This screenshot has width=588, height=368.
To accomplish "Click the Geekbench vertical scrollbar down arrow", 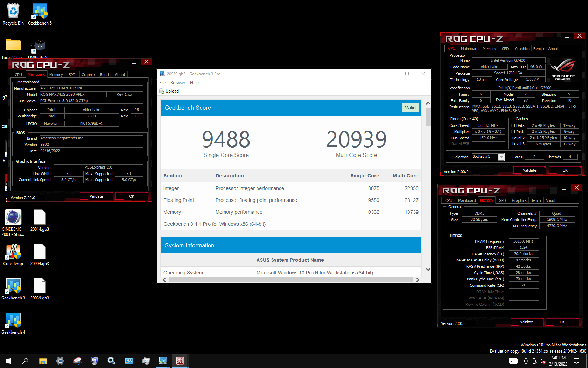I will 428,269.
